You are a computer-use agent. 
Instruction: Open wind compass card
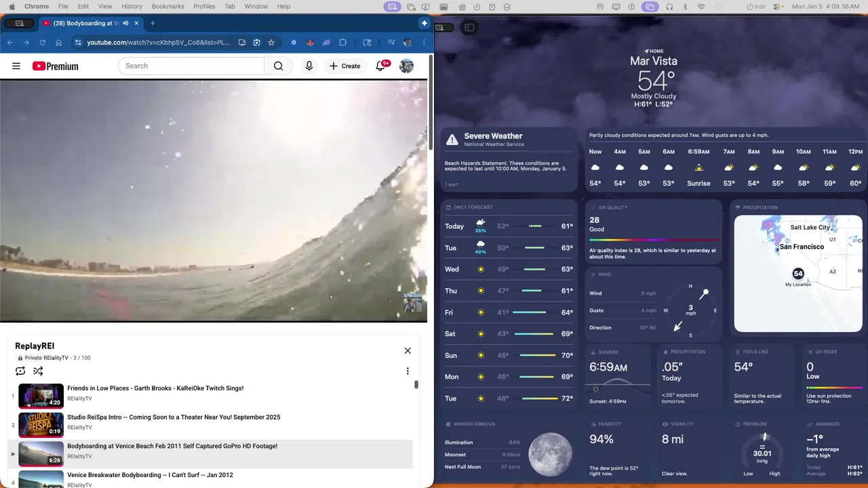(x=654, y=303)
